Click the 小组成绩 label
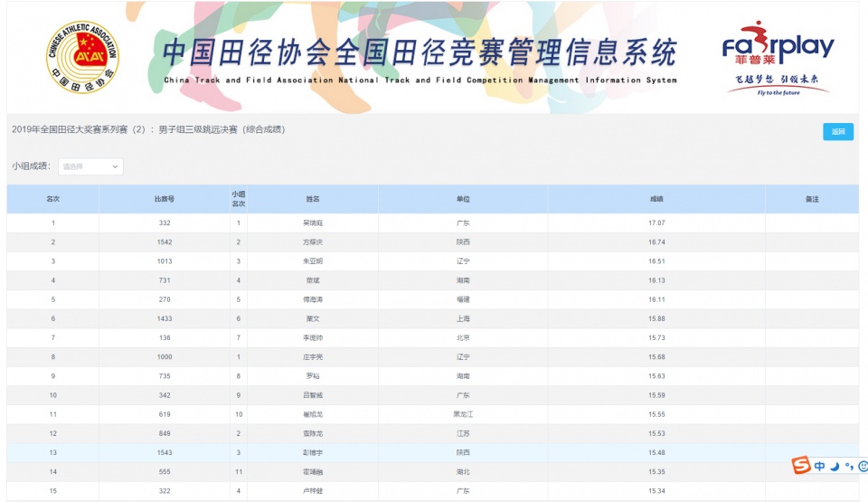 pyautogui.click(x=32, y=166)
